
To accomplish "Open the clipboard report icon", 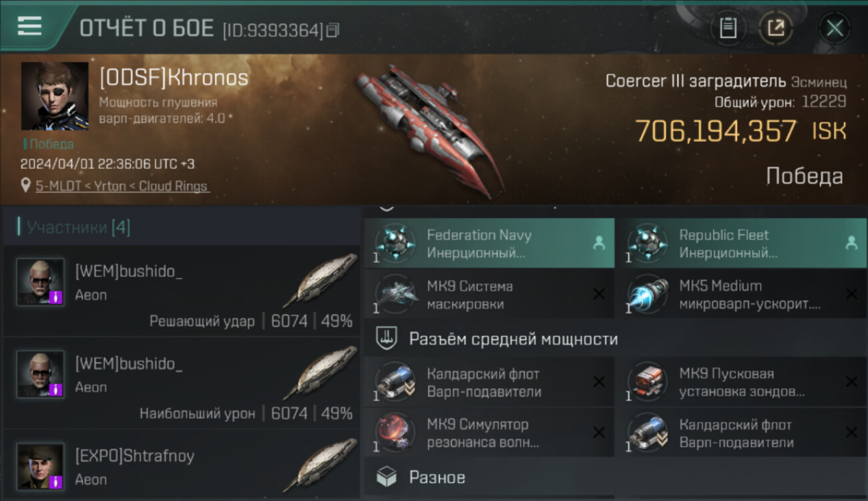I will tap(728, 28).
